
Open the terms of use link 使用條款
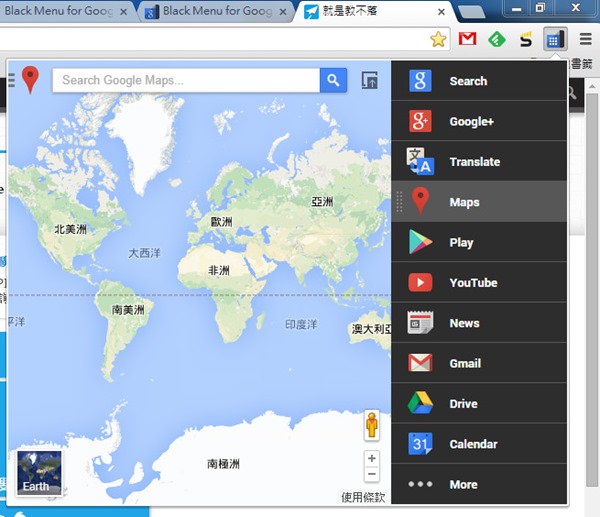coord(363,497)
